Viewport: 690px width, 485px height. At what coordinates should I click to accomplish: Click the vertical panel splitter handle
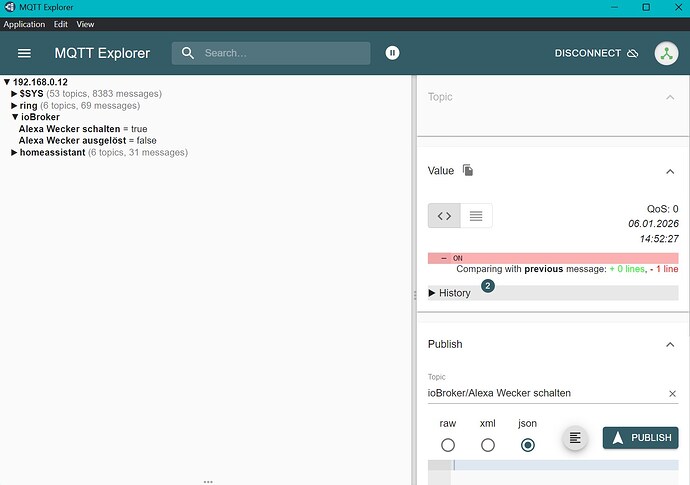click(415, 295)
